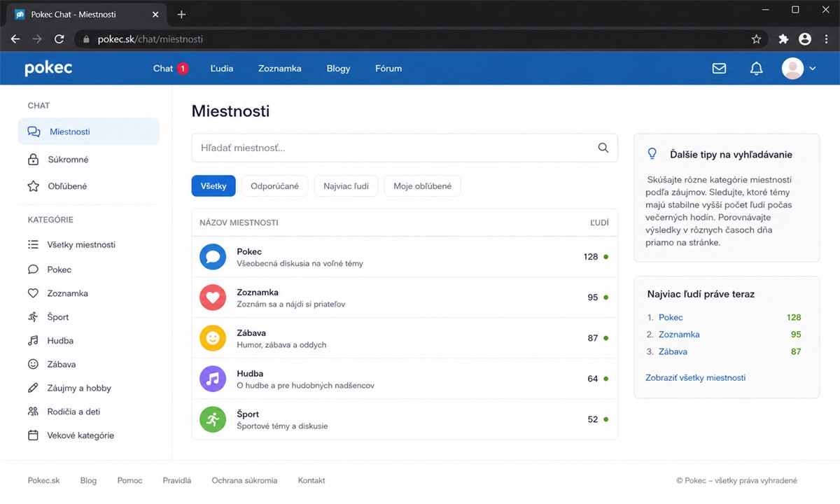Open the browser three-dot menu
Image resolution: width=840 pixels, height=504 pixels.
point(826,39)
